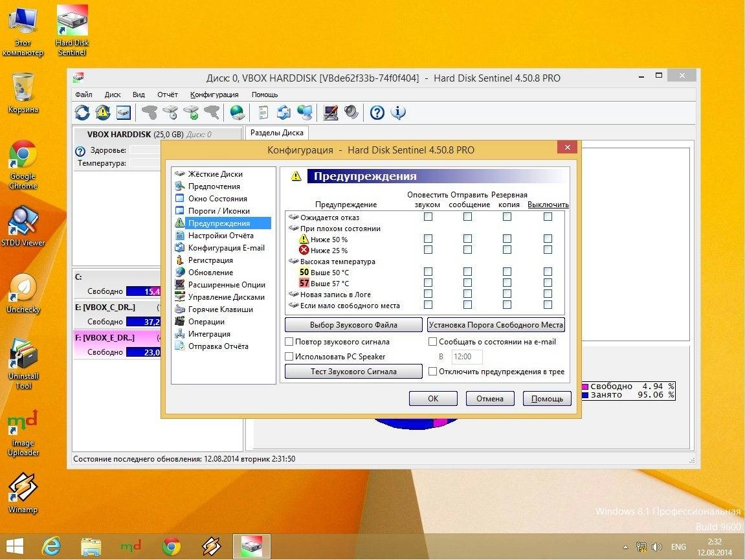The image size is (745, 560).
Task: Click the Выбор Звукового Файла button
Action: tap(353, 325)
